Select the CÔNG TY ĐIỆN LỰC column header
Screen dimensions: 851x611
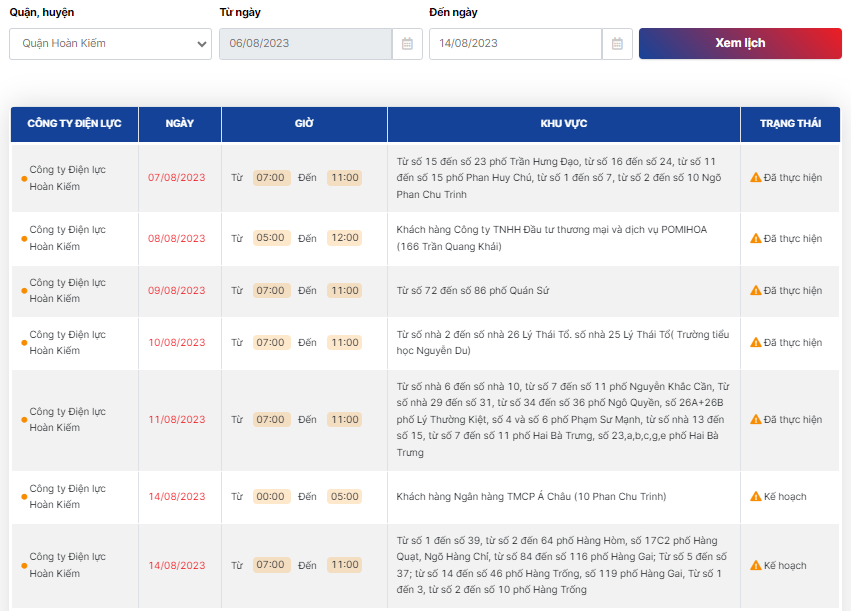(x=74, y=124)
